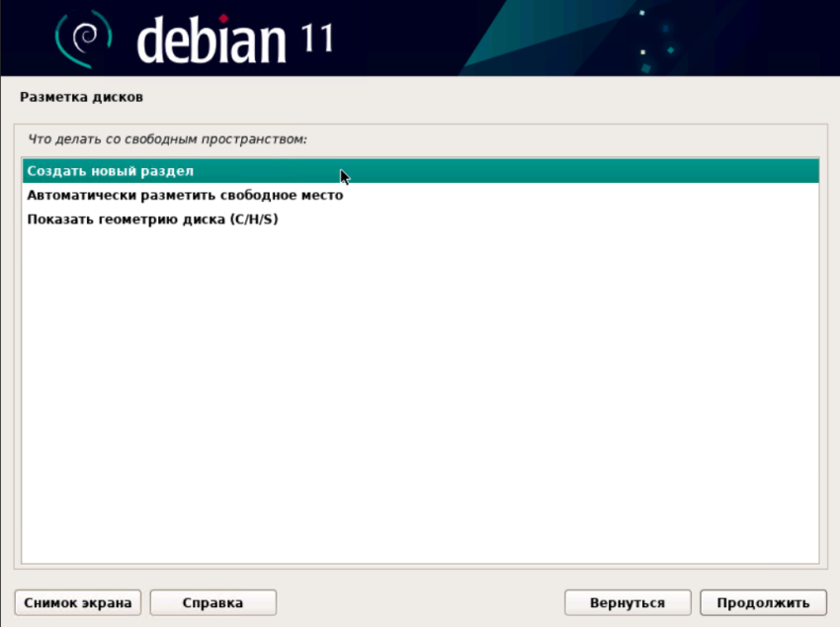Click the Debian swirl logo
840x627 pixels.
(84, 39)
